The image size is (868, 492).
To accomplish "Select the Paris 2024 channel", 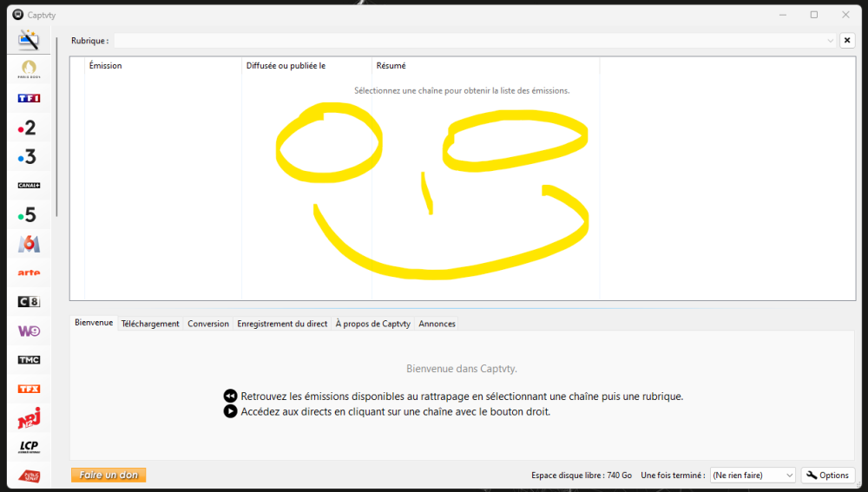I will (29, 69).
